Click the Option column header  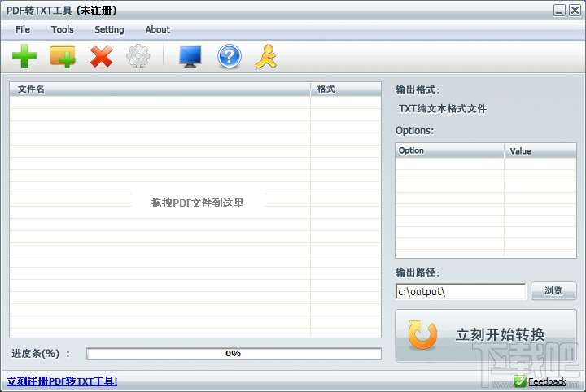(449, 150)
